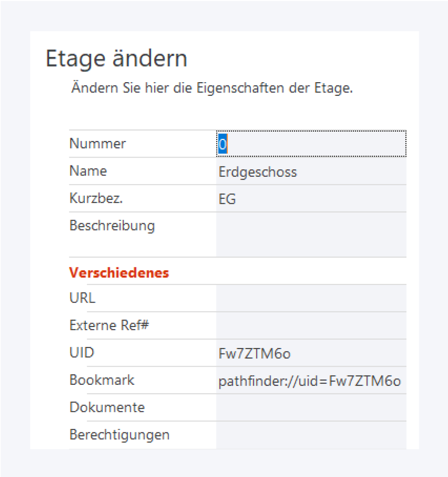Click the Dokumente label text
448x477 pixels.
[107, 408]
